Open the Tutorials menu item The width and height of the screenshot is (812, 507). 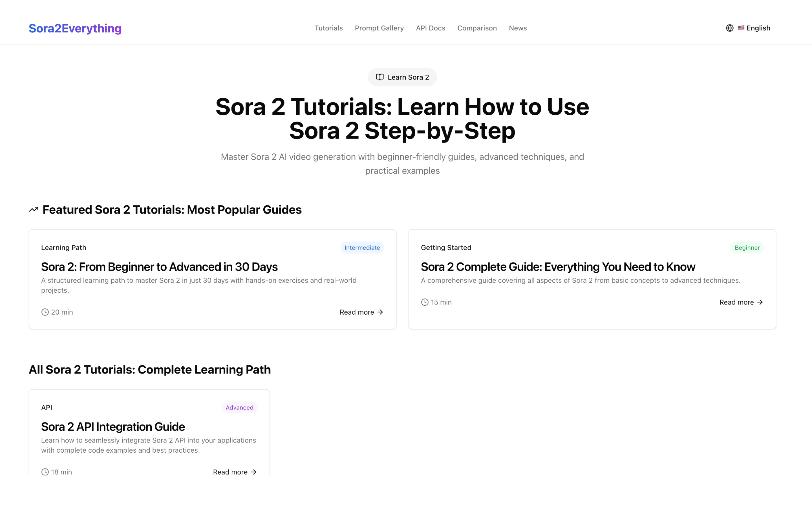(x=328, y=28)
